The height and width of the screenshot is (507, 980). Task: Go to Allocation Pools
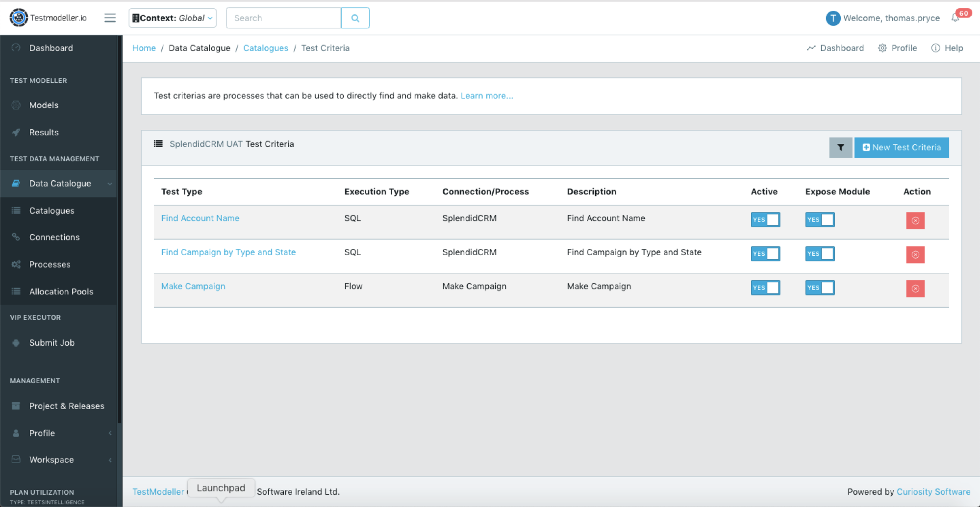point(61,291)
